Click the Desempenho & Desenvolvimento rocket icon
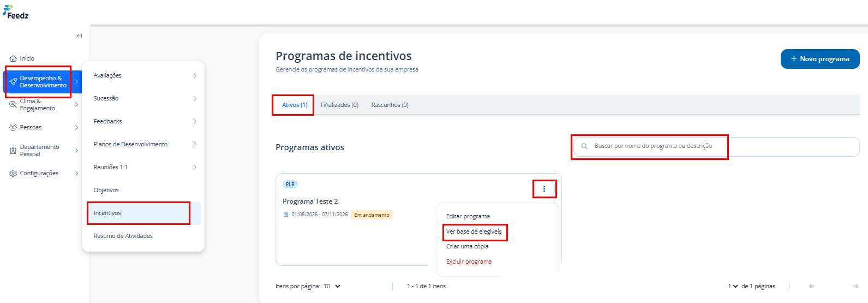Viewport: 868px width, 303px height. [x=13, y=82]
